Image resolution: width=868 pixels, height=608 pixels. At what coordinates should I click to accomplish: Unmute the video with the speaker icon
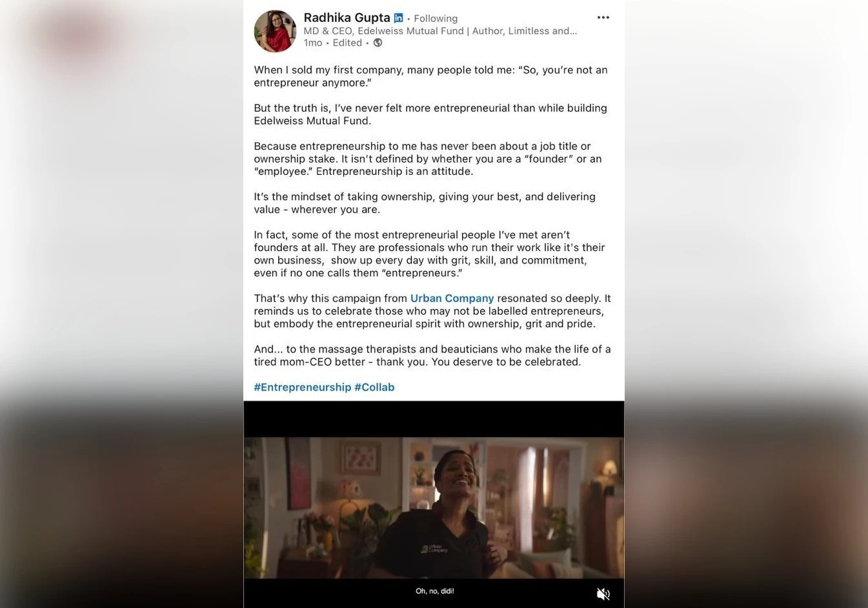pyautogui.click(x=603, y=594)
